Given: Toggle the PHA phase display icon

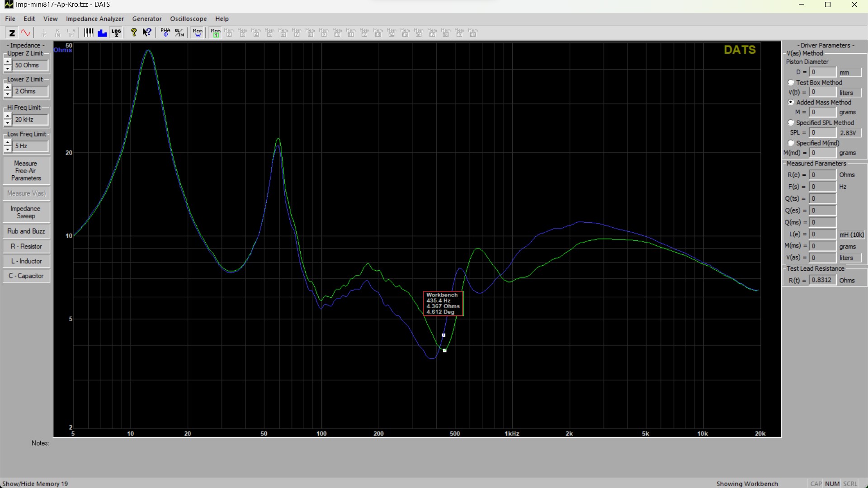Looking at the screenshot, I should (165, 33).
